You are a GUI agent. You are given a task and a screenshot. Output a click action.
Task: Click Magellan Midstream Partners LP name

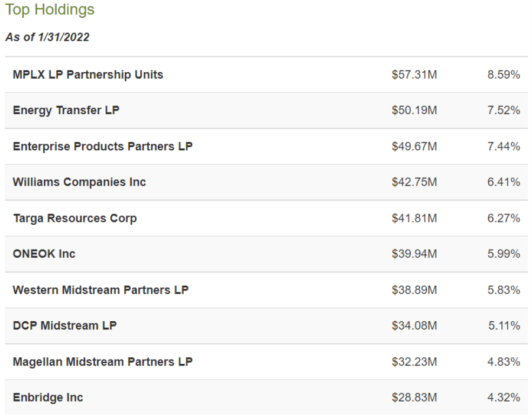pos(102,361)
